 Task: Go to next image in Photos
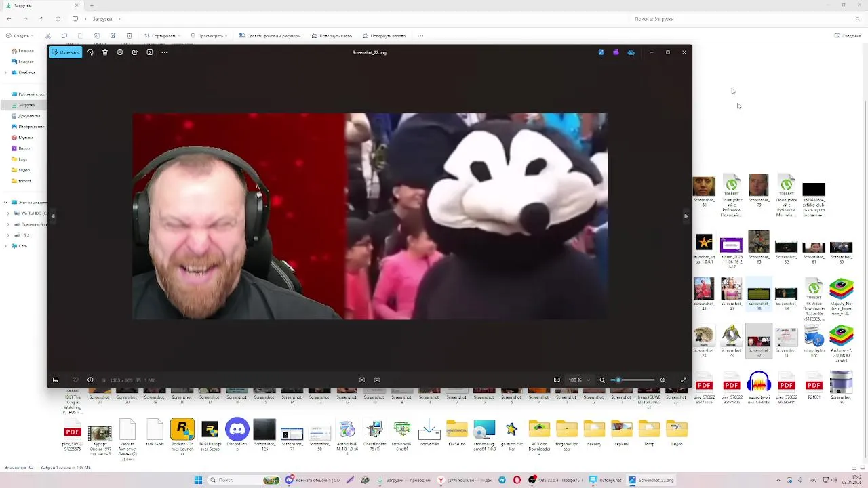pyautogui.click(x=686, y=216)
